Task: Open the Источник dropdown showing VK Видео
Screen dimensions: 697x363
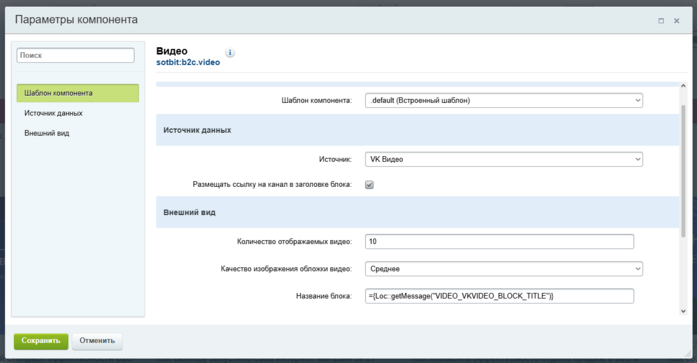Action: coord(504,159)
